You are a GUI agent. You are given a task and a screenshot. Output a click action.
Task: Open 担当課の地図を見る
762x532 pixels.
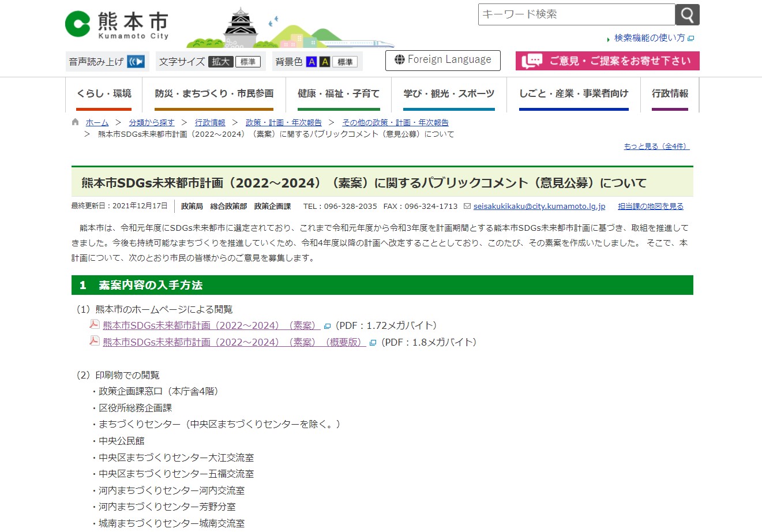(x=650, y=206)
